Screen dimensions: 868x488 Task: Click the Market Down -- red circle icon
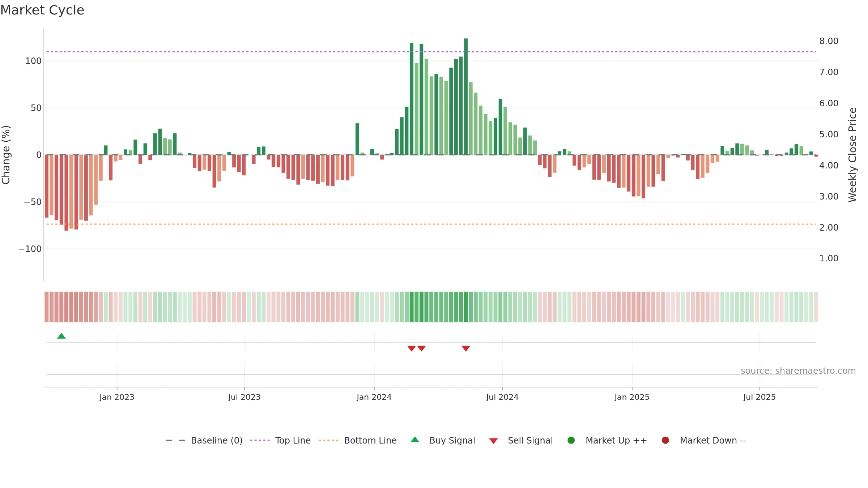pyautogui.click(x=665, y=440)
